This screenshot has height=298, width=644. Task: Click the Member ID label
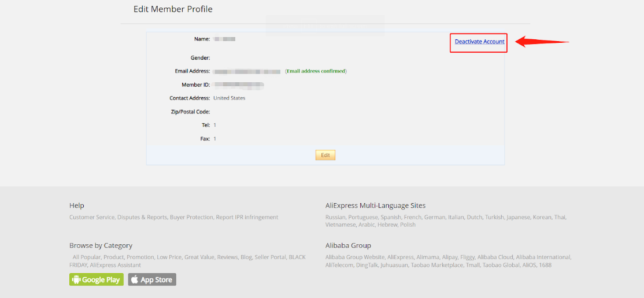[196, 84]
